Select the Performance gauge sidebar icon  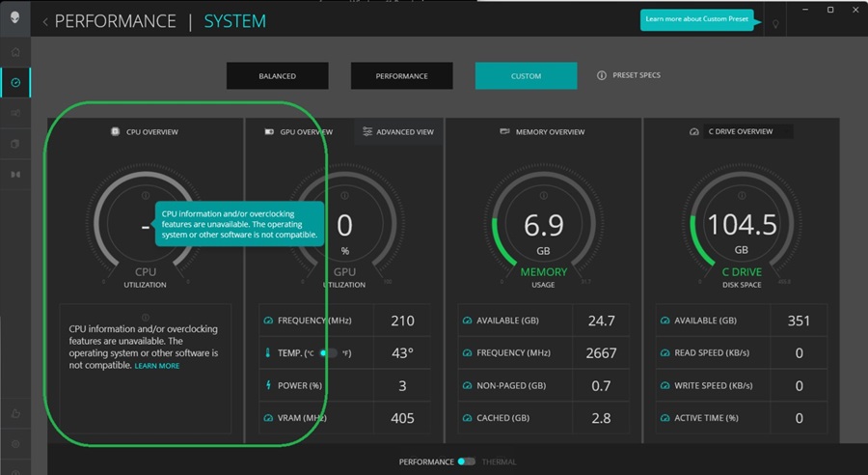(x=15, y=83)
